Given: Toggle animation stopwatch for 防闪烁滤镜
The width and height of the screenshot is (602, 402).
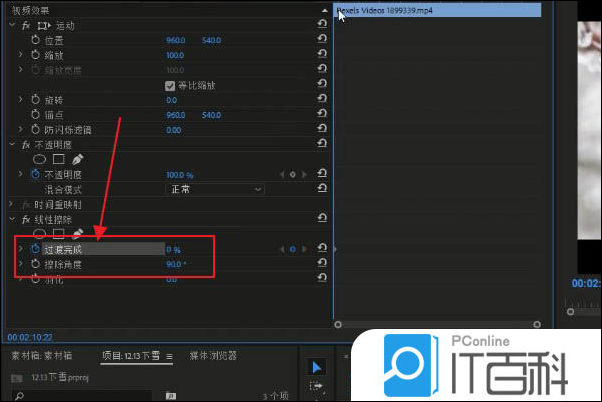Looking at the screenshot, I should click(x=35, y=130).
